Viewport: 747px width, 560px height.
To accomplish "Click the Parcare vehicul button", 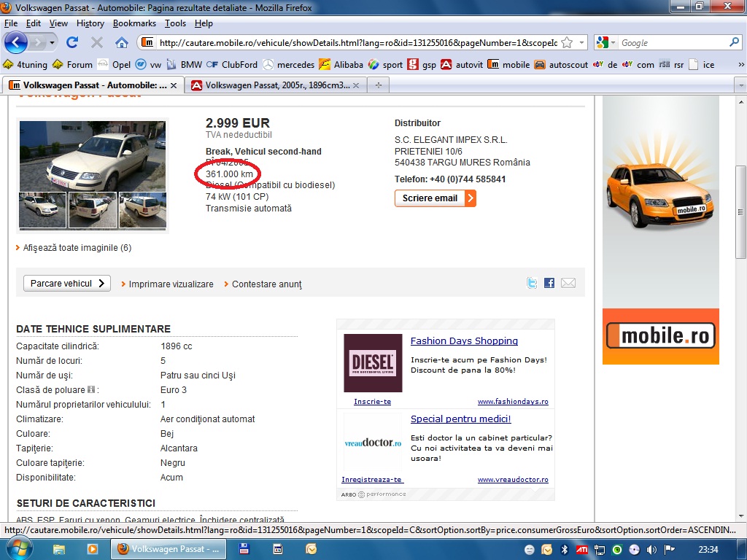I will (x=67, y=284).
